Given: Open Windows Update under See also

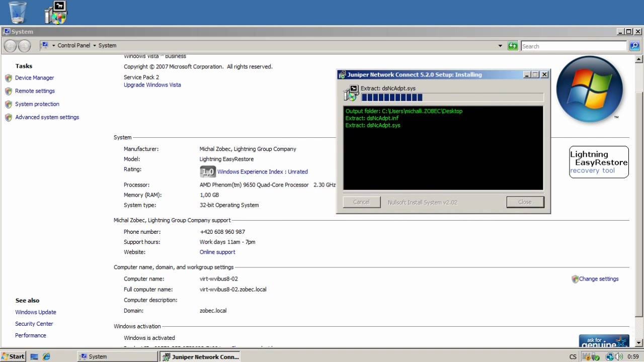Looking at the screenshot, I should 36,312.
